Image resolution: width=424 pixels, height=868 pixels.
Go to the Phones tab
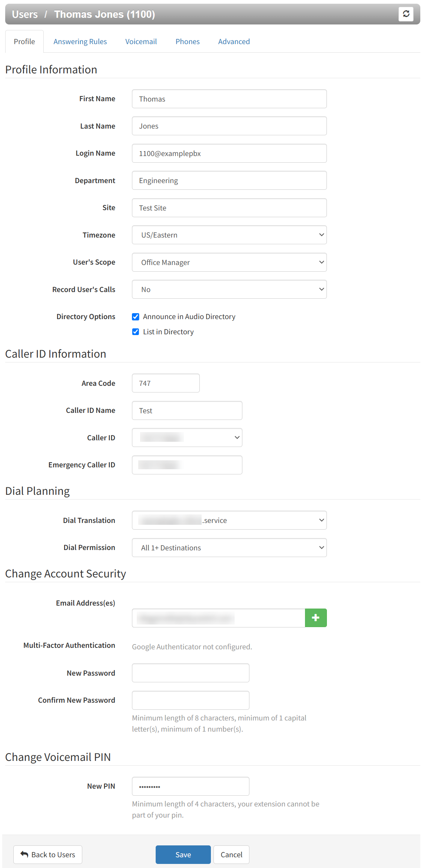coord(188,42)
